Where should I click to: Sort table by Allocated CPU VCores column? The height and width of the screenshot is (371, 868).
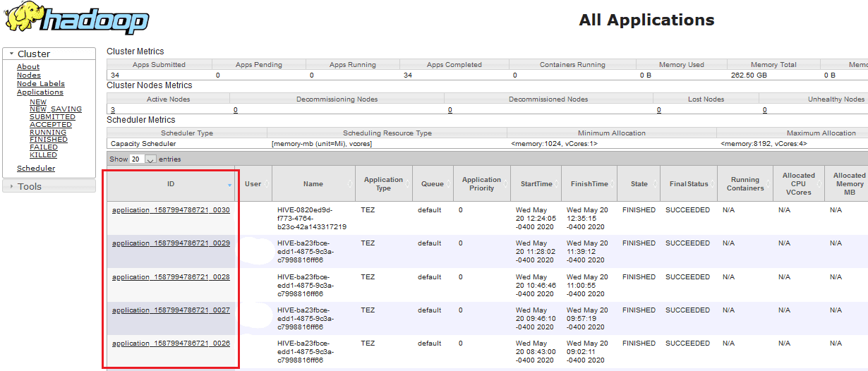pos(799,184)
